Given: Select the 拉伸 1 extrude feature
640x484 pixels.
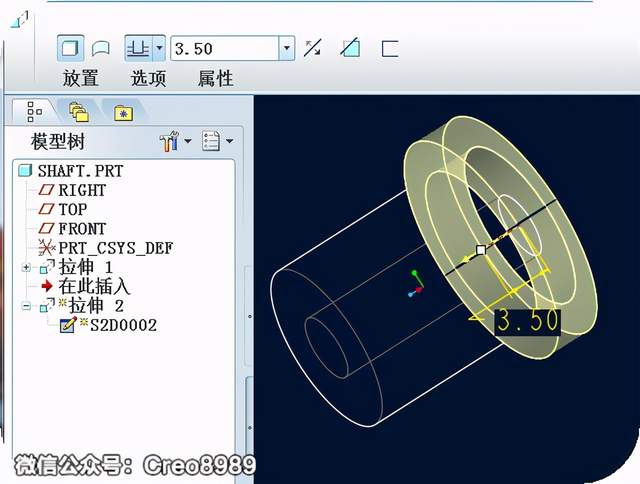Looking at the screenshot, I should click(86, 267).
